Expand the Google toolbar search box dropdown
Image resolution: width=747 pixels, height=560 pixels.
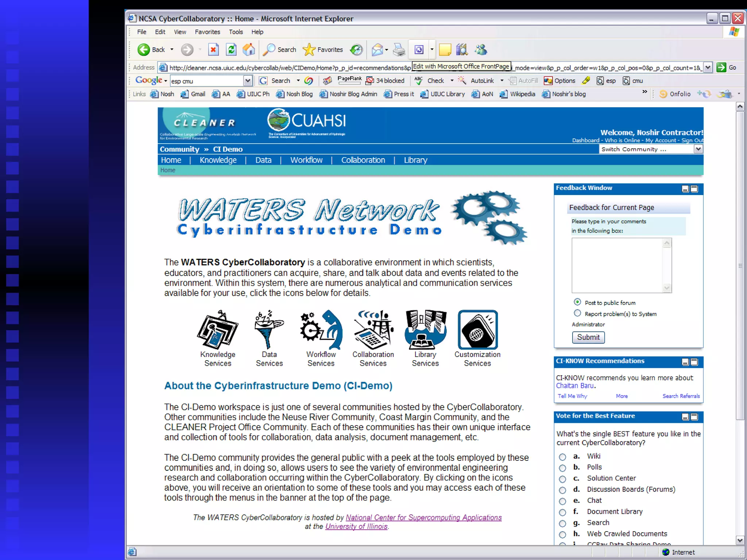coord(248,81)
